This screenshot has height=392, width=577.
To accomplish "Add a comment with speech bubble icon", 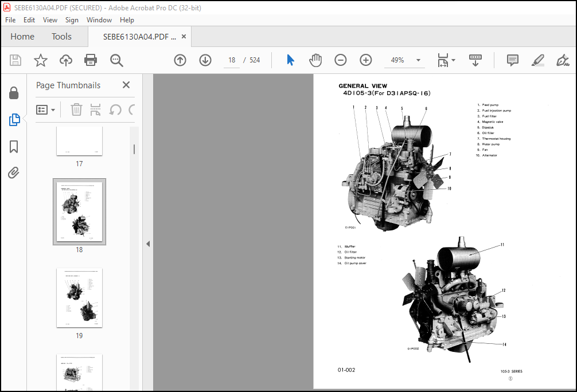I will tap(513, 60).
